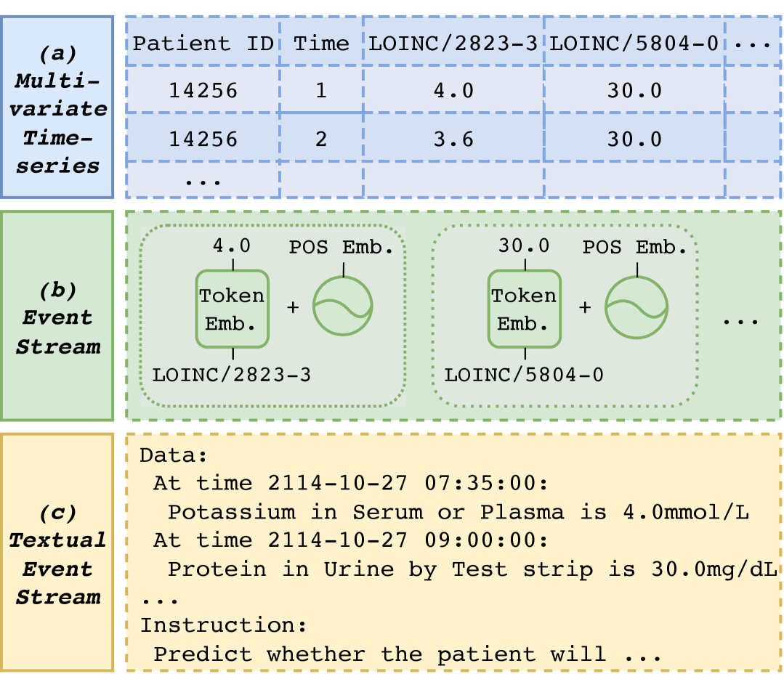Click the Token Emb. box above LOINC/5804-0
The image size is (784, 695).
pos(524,309)
